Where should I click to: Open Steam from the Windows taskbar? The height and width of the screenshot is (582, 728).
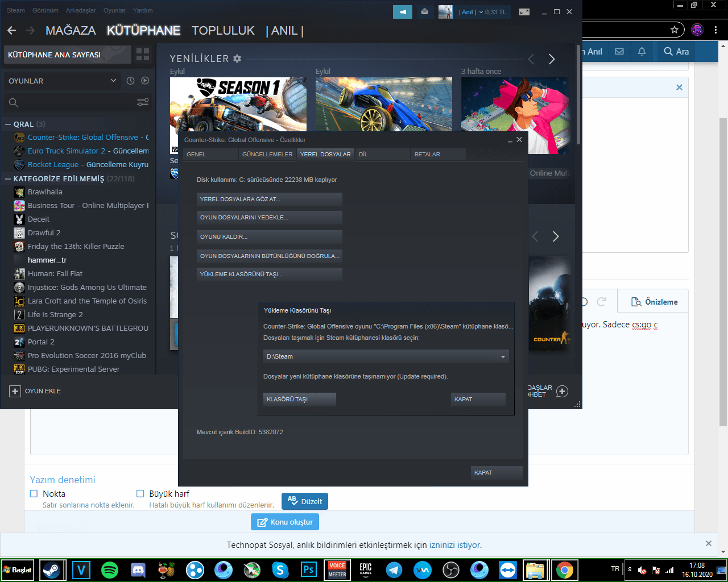coord(53,569)
